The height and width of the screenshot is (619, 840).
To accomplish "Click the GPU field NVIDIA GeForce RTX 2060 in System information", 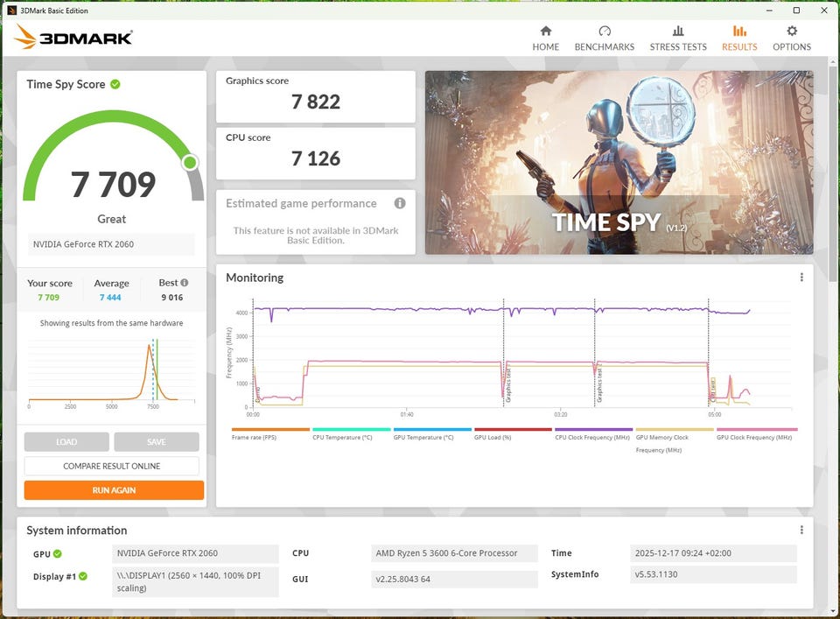I will pos(195,553).
